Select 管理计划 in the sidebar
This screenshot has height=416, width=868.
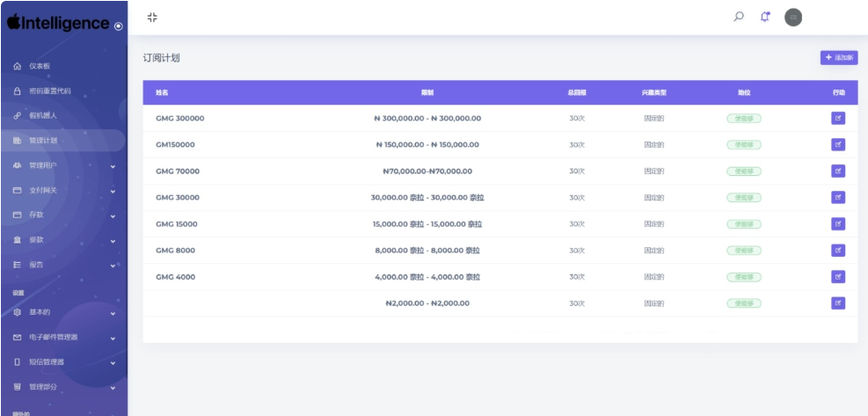tap(42, 141)
